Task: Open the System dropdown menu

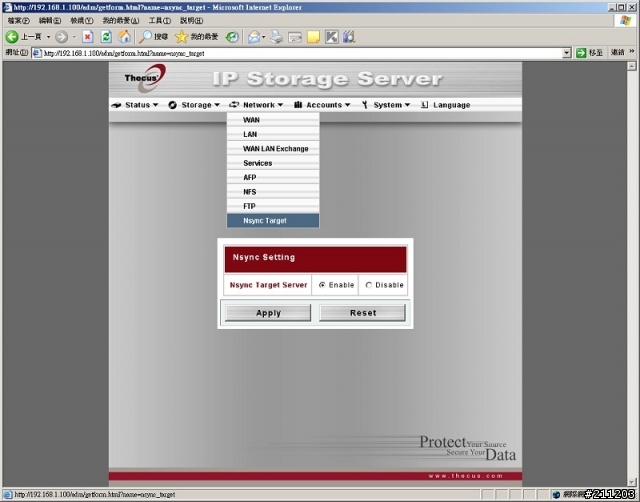Action: (x=386, y=105)
